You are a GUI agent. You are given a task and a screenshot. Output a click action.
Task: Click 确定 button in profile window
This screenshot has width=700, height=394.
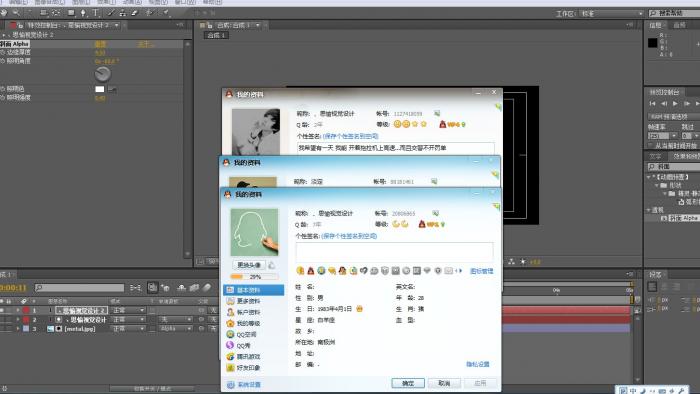[408, 383]
